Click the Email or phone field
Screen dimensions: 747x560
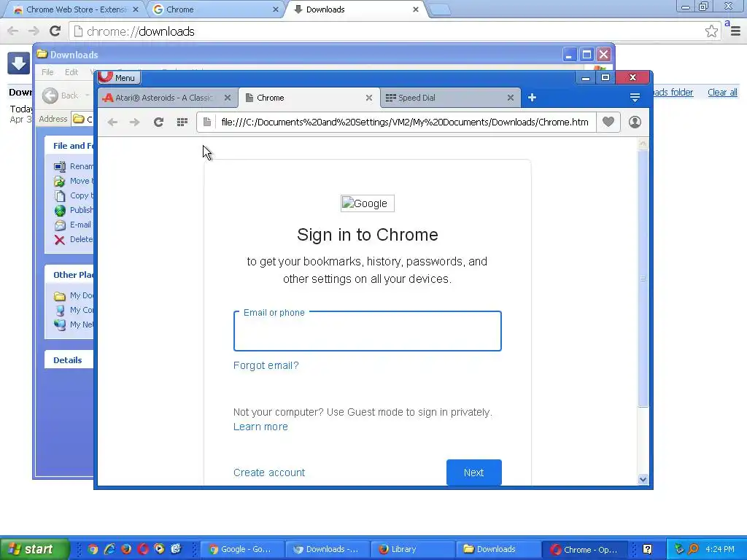click(368, 332)
